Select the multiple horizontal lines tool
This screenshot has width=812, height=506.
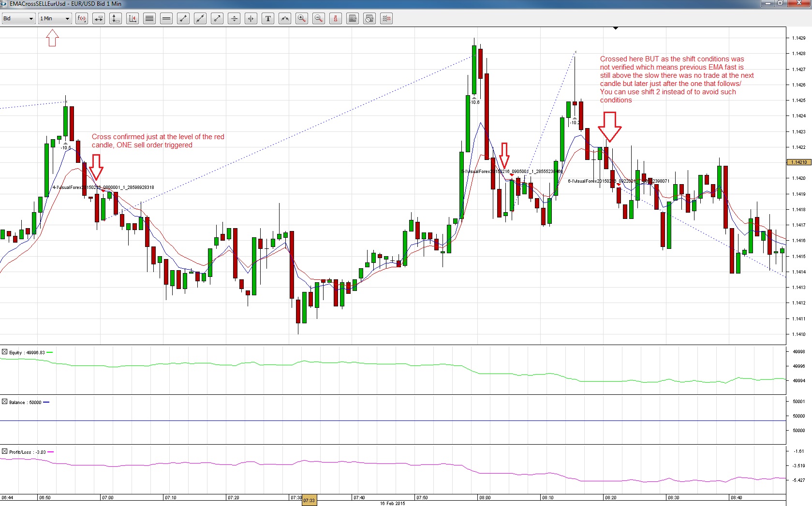click(x=149, y=18)
